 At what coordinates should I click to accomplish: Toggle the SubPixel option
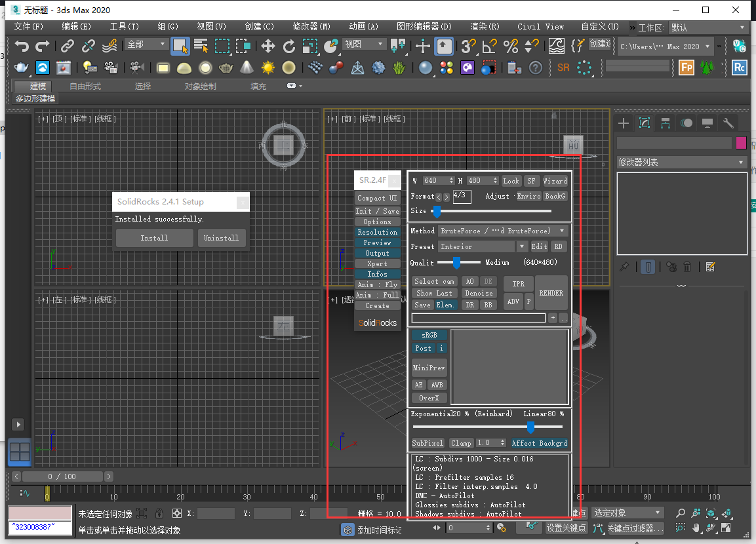point(428,443)
